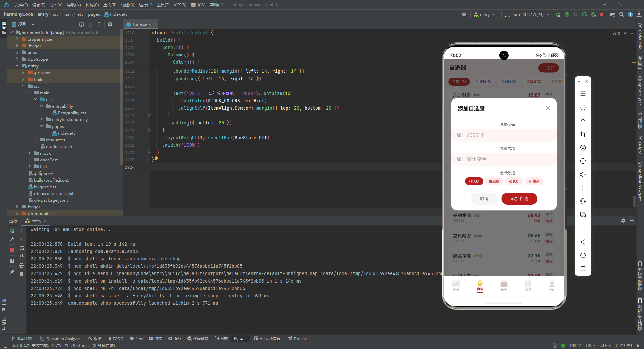This screenshot has width=644, height=349.
Task: Open the search-everywhere magnifier icon
Action: point(622,14)
